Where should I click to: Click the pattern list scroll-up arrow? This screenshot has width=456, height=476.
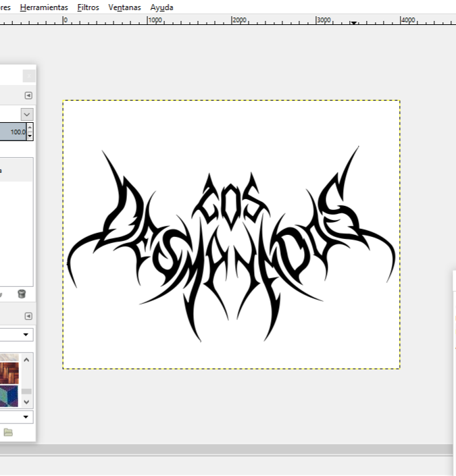coord(26,360)
